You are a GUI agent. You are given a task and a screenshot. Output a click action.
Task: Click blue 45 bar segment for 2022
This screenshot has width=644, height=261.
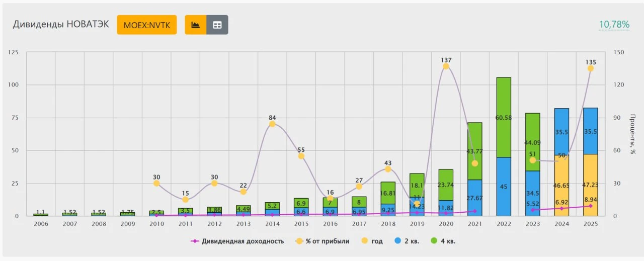point(504,187)
